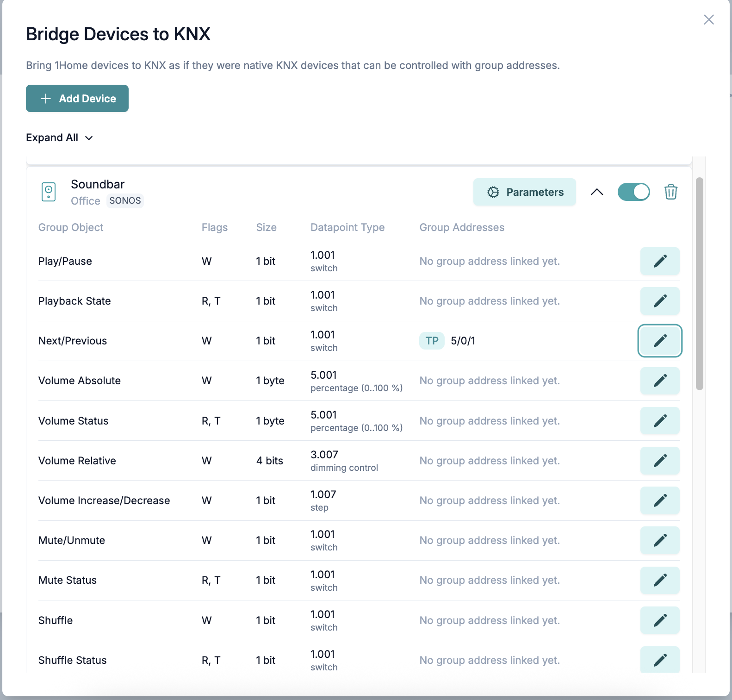Open the Expand All dropdown
732x700 pixels.
[x=60, y=137]
